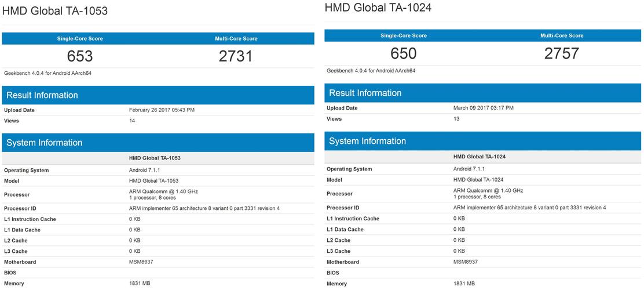The image size is (644, 290).
Task: Click the views value 13
Action: click(456, 119)
